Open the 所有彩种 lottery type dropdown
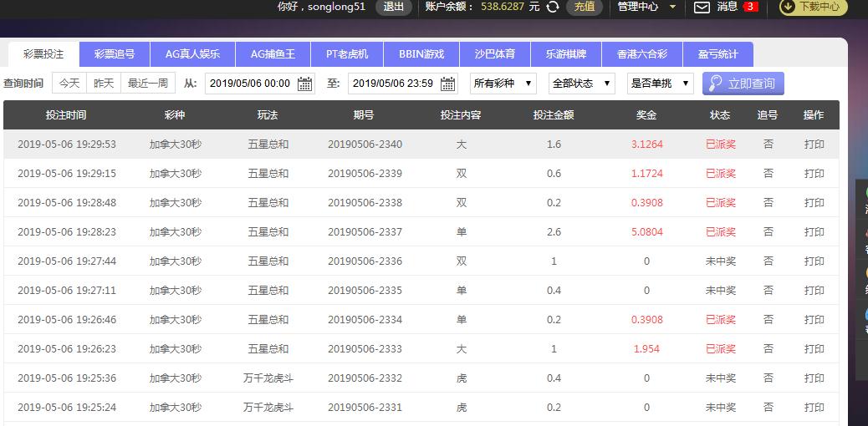This screenshot has height=426, width=868. pyautogui.click(x=503, y=84)
